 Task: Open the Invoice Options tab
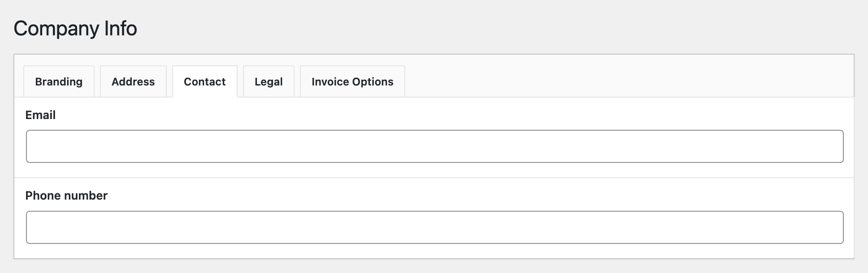[352, 81]
